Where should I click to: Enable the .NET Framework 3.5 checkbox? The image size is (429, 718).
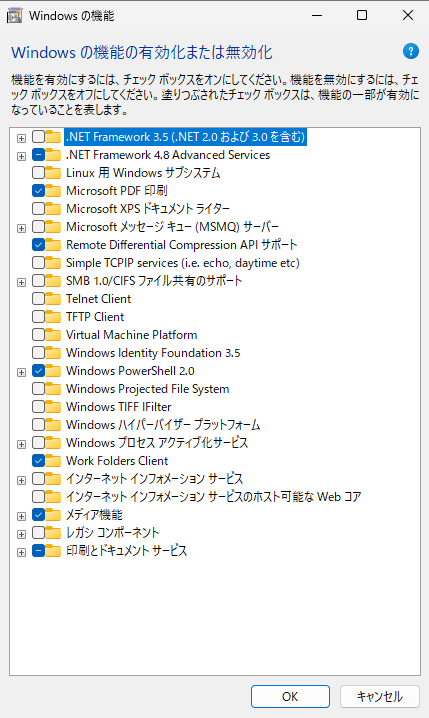tap(38, 137)
